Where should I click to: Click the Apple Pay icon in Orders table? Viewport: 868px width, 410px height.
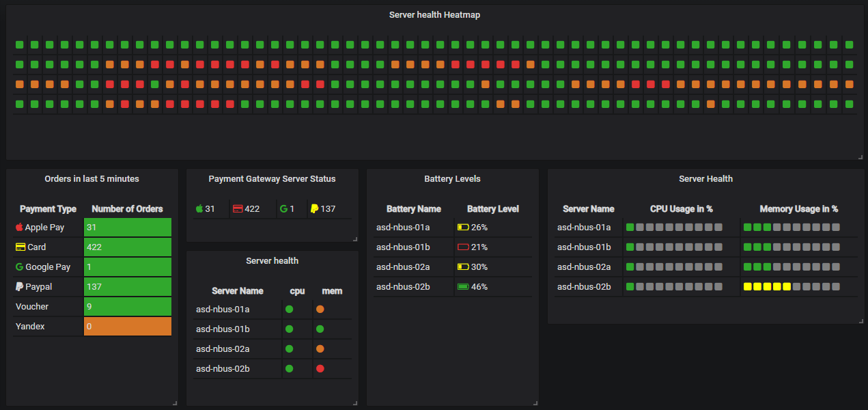(19, 227)
